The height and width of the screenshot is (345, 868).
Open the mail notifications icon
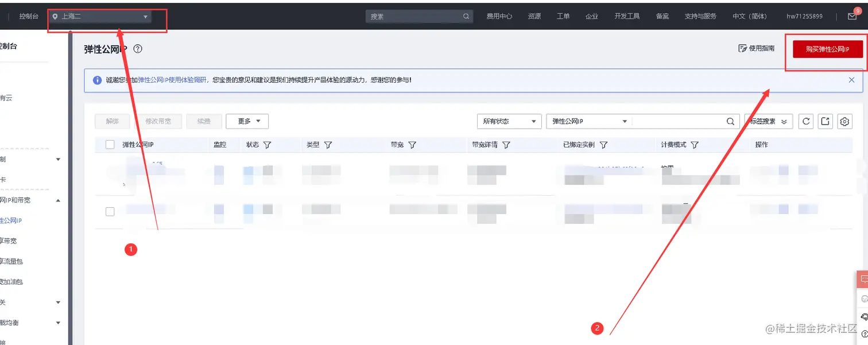[852, 17]
